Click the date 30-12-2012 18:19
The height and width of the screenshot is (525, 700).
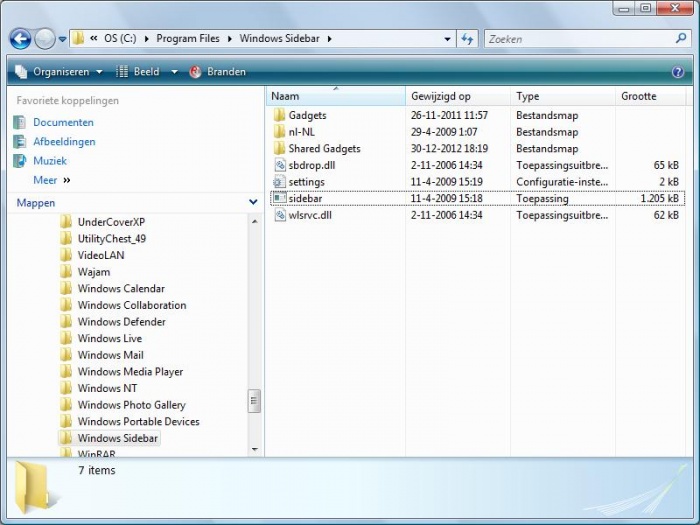pos(449,148)
